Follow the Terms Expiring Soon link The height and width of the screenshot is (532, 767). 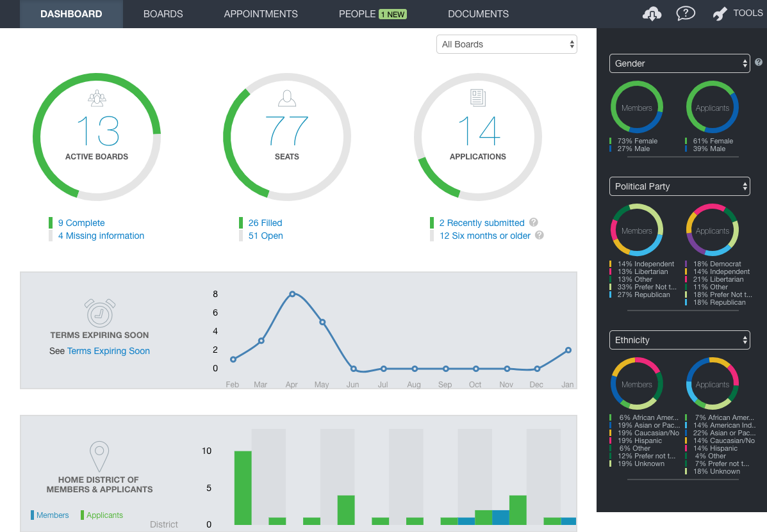coord(108,351)
